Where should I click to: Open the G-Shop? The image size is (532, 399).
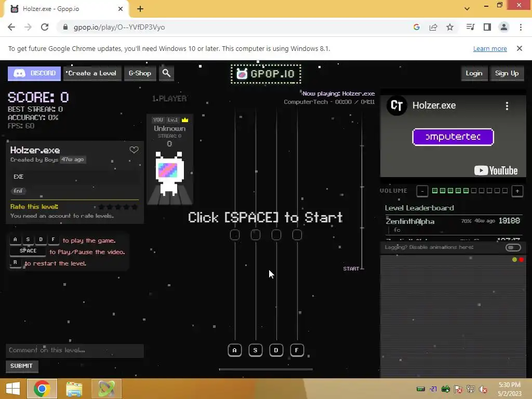[140, 73]
